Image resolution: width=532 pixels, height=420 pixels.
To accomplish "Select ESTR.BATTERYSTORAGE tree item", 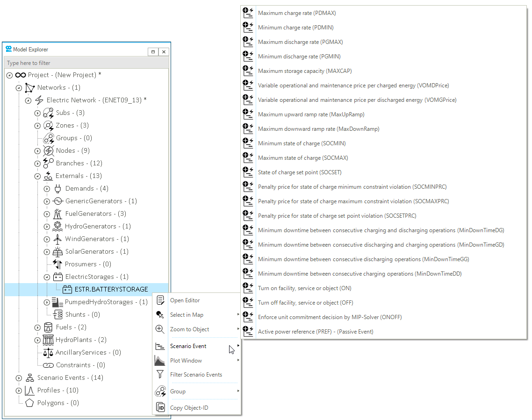I will 111,289.
